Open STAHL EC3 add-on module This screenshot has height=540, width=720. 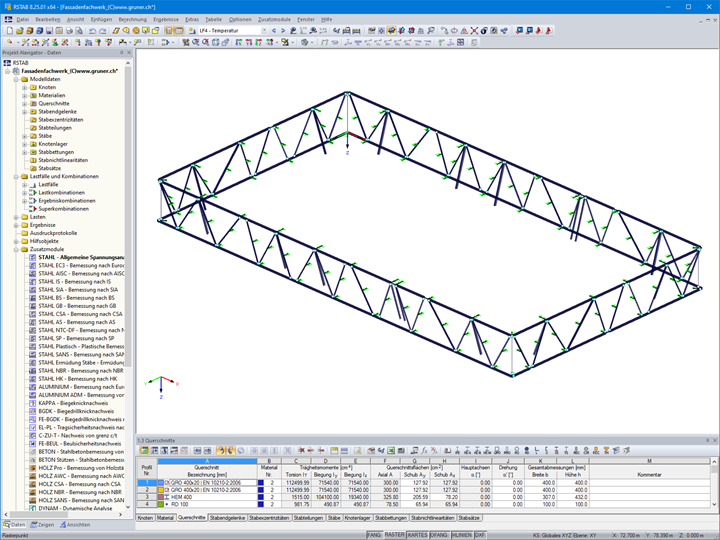pos(81,265)
